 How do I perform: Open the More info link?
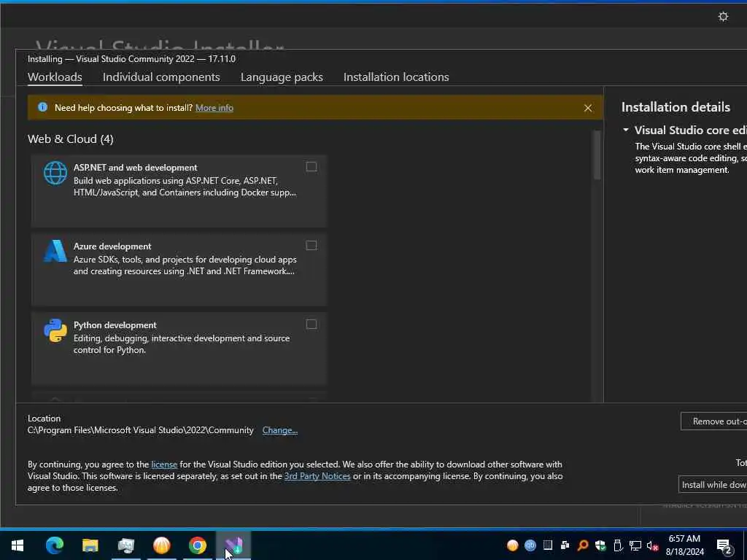tap(214, 108)
